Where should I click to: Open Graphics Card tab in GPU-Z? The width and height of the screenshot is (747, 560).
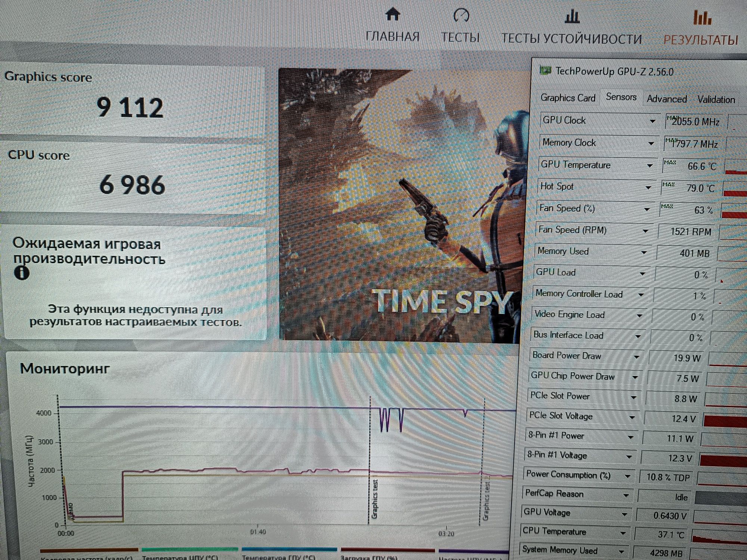pyautogui.click(x=568, y=98)
